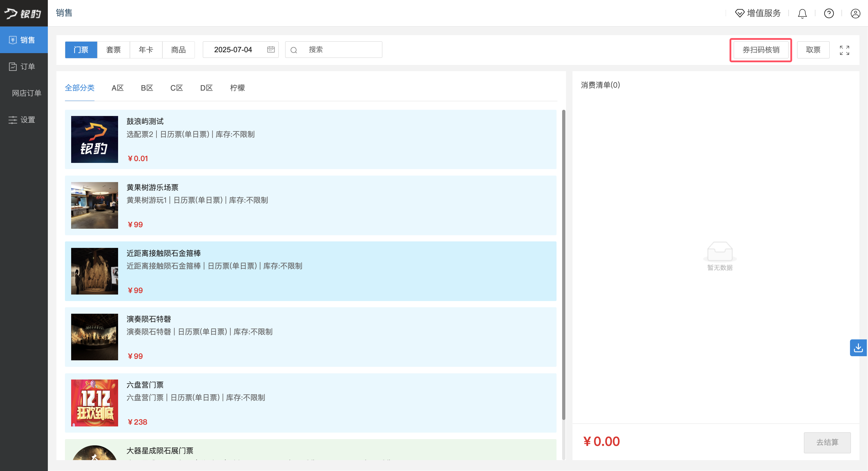Open 增值服务 in the top bar

[758, 13]
